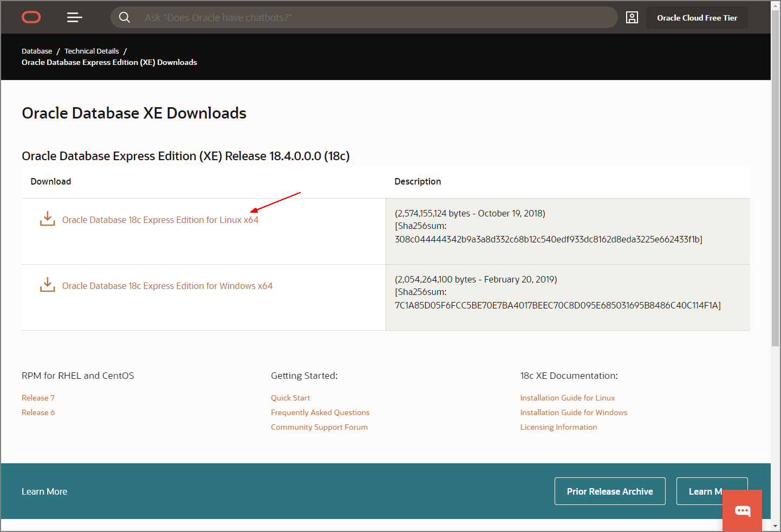Click the 'Learn More' footer text
This screenshot has height=532, width=781.
point(44,491)
